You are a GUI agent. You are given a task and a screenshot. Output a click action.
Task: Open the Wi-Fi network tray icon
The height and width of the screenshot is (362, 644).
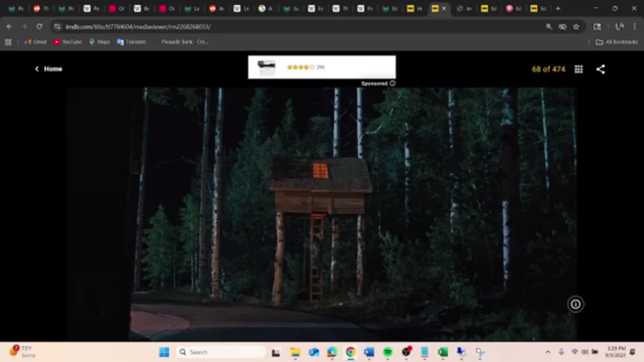[575, 352]
